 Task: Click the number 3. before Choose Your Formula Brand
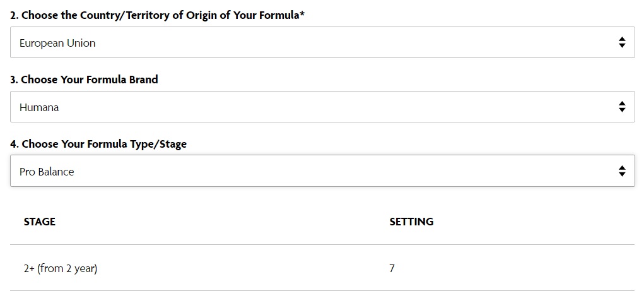[x=15, y=80]
